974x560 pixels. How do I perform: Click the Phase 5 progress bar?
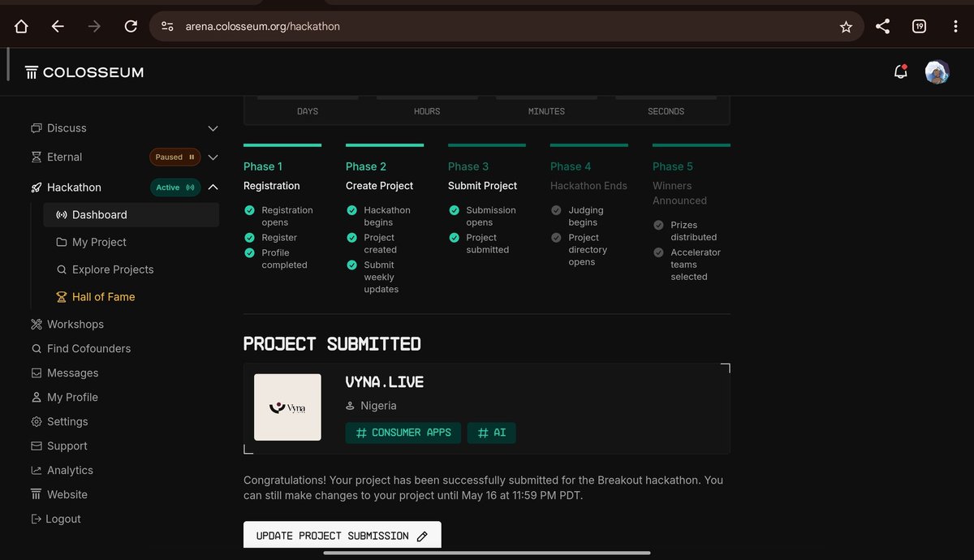pyautogui.click(x=692, y=145)
